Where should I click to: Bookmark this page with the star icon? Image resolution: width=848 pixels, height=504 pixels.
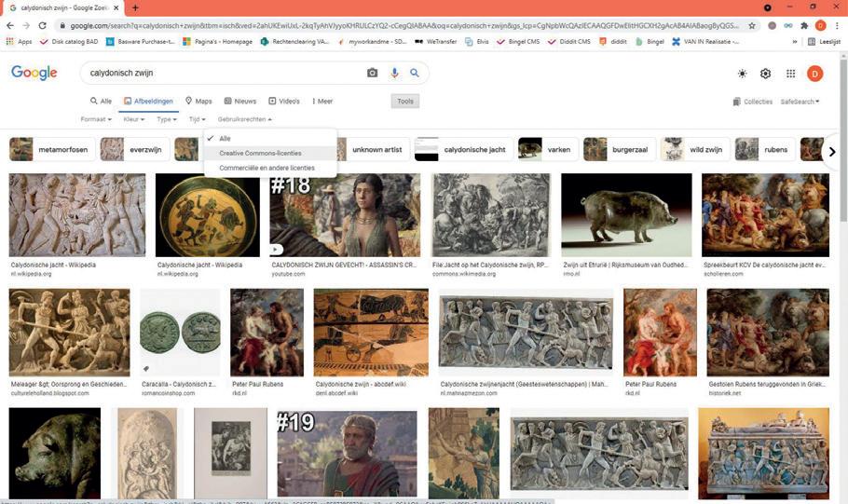[x=752, y=25]
